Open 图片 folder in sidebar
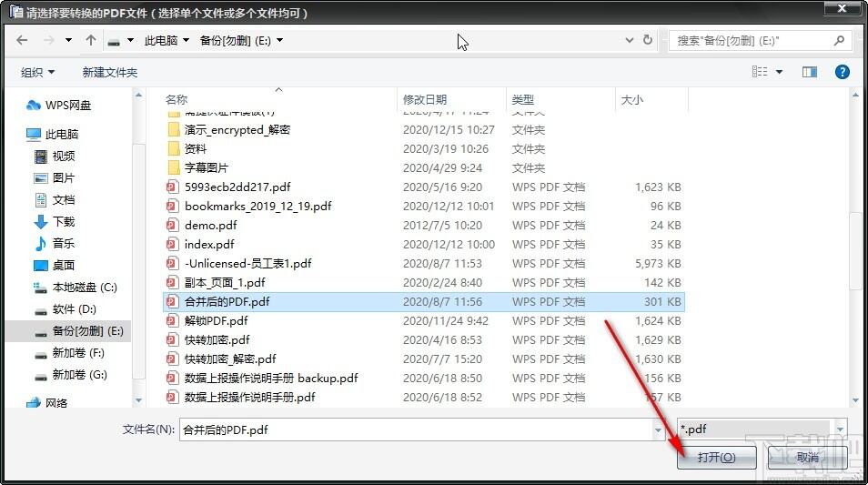The image size is (868, 485). pyautogui.click(x=55, y=177)
